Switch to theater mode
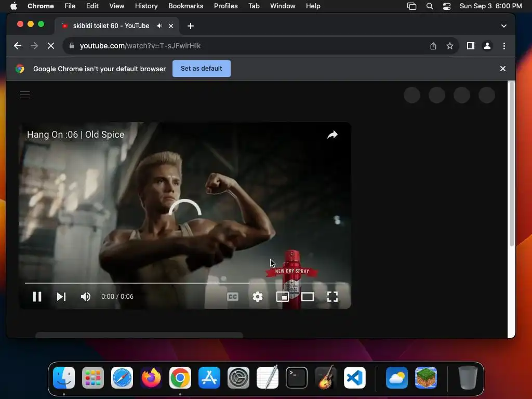532x399 pixels. point(308,297)
